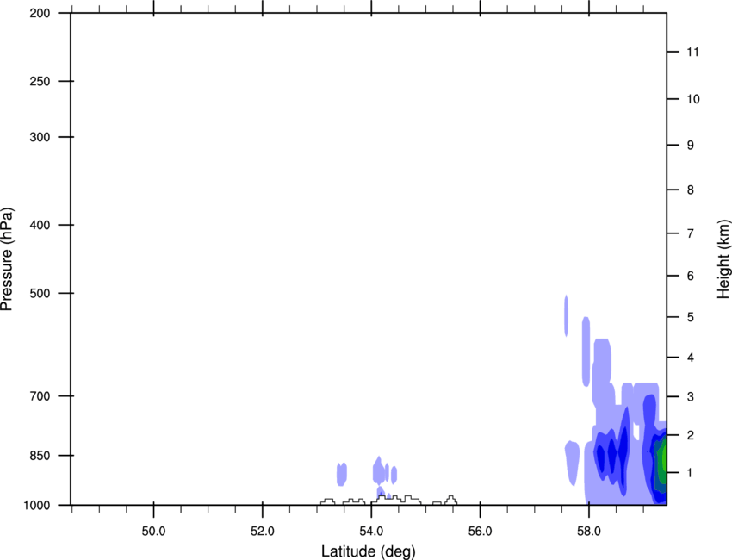Click the 54.0 latitude tick label

(371, 531)
